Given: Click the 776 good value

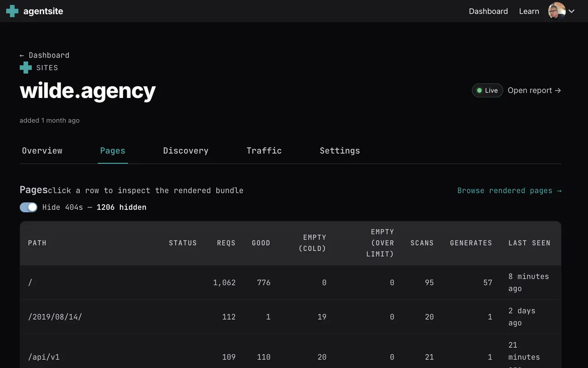Looking at the screenshot, I should tap(264, 282).
